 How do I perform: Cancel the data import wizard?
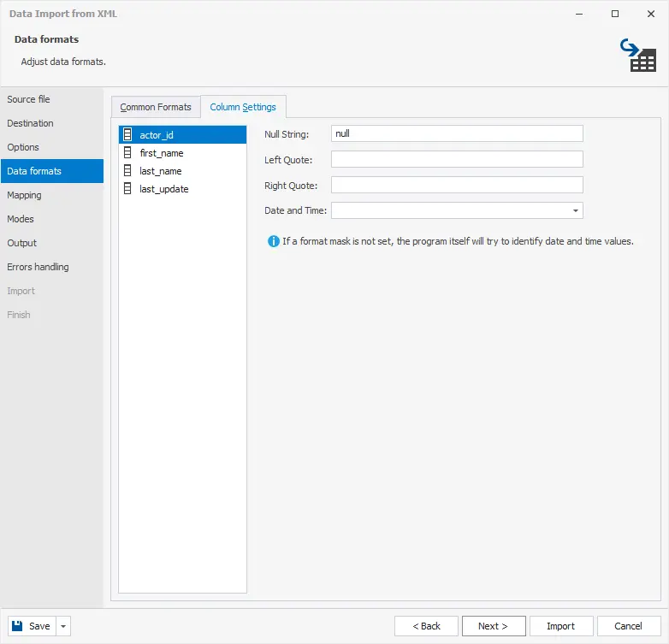click(x=628, y=626)
